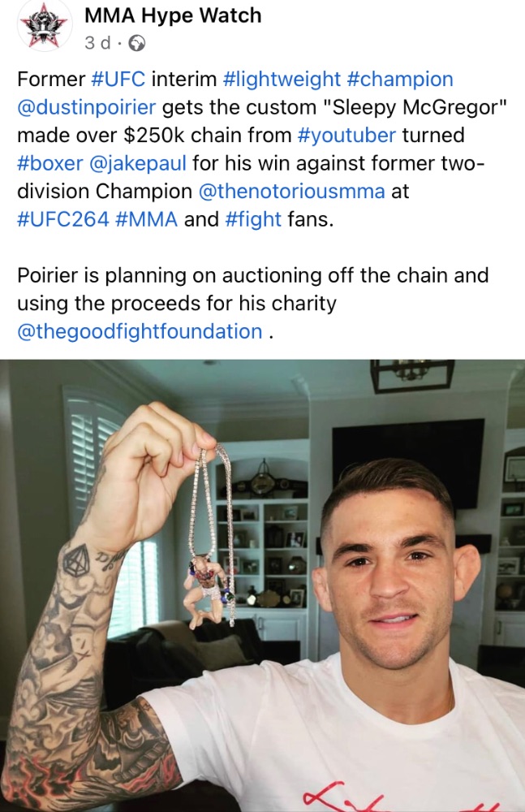
Task: Visit the @jakepaul mention
Action: (138, 163)
